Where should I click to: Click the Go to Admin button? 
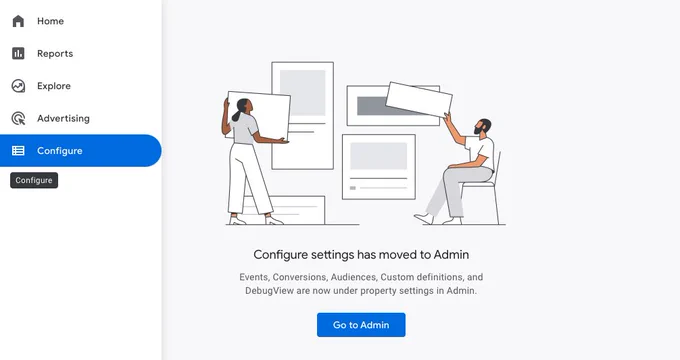[x=361, y=325]
